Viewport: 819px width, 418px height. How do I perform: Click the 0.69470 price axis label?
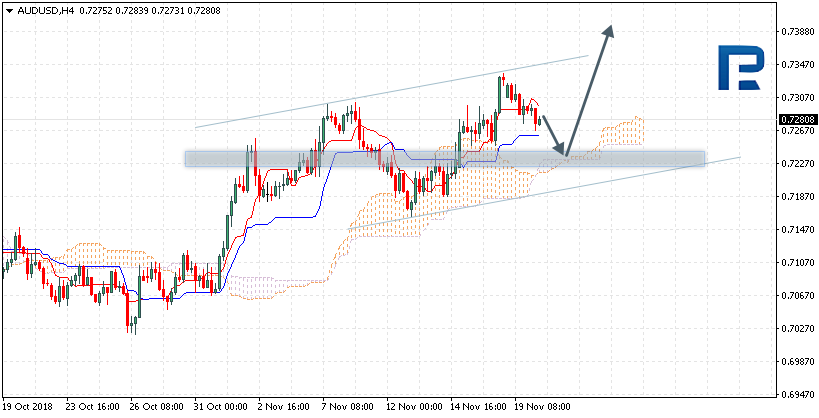pos(796,394)
